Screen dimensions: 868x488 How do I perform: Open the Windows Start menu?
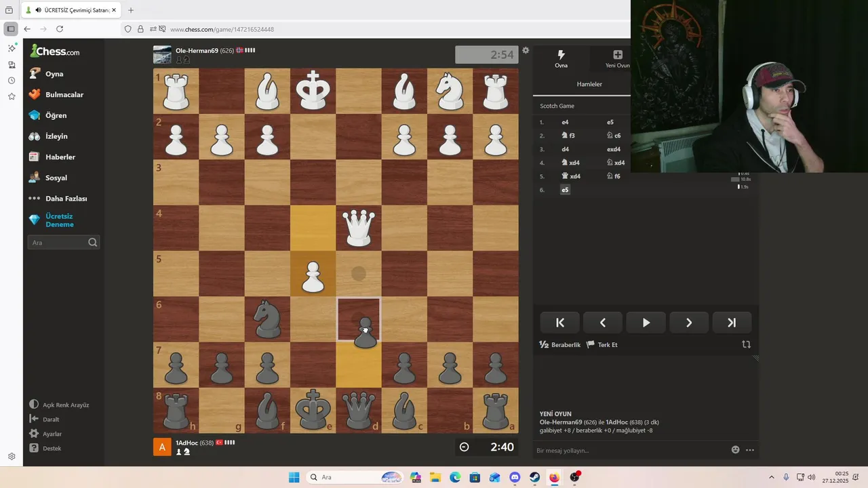294,477
